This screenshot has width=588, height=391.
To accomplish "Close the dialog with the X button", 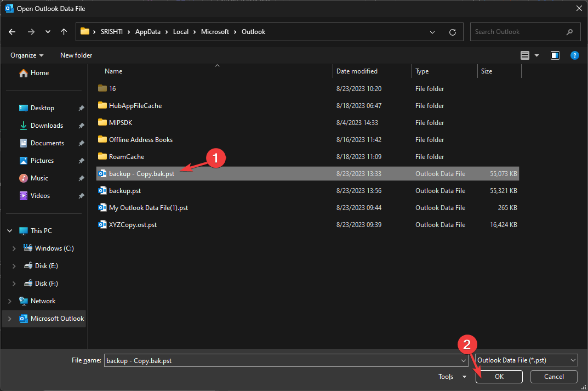I will 579,8.
